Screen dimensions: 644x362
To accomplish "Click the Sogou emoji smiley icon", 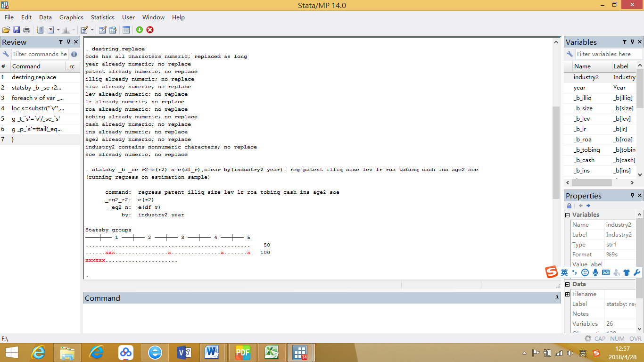I will coord(585,272).
